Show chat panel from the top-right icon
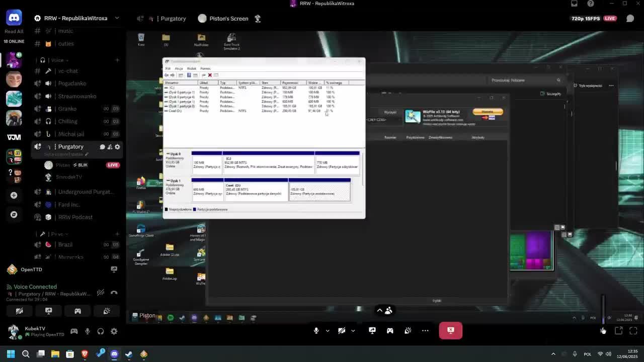644x362 pixels. point(630,19)
